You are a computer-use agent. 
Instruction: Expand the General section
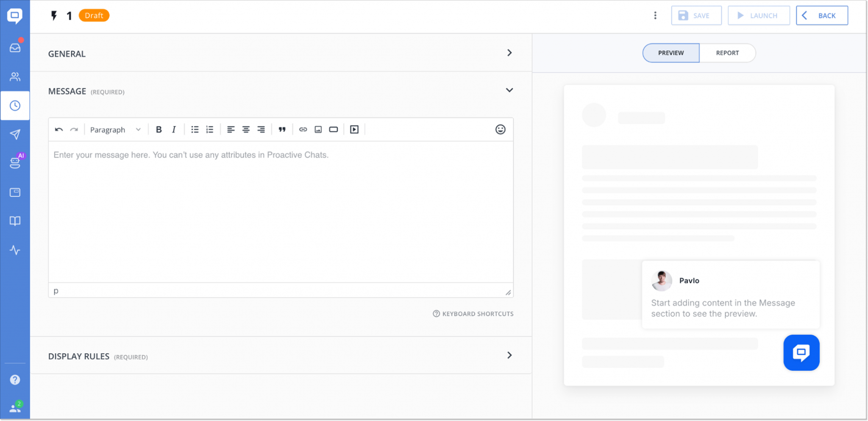(x=509, y=53)
